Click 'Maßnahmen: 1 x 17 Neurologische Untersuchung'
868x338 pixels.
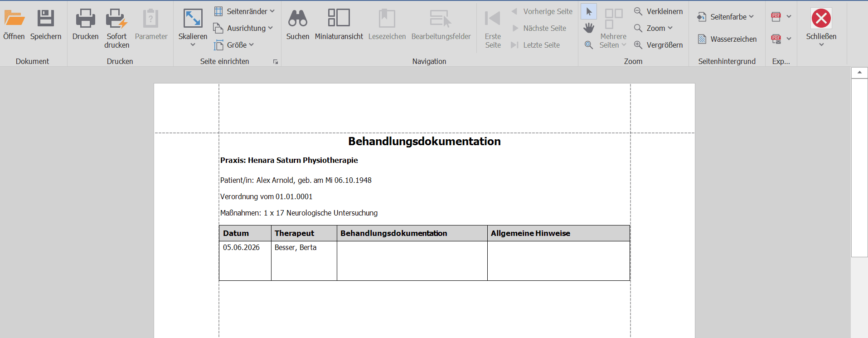299,213
